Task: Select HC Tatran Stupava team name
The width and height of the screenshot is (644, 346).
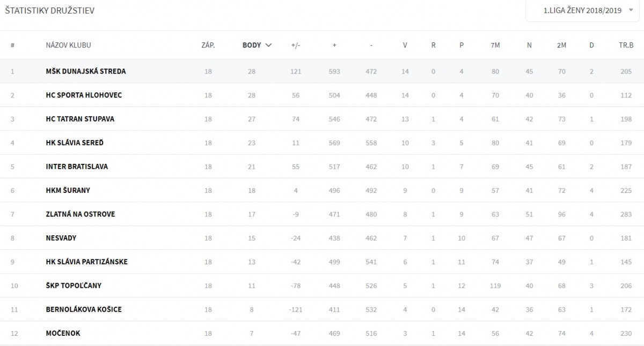Action: click(x=80, y=119)
